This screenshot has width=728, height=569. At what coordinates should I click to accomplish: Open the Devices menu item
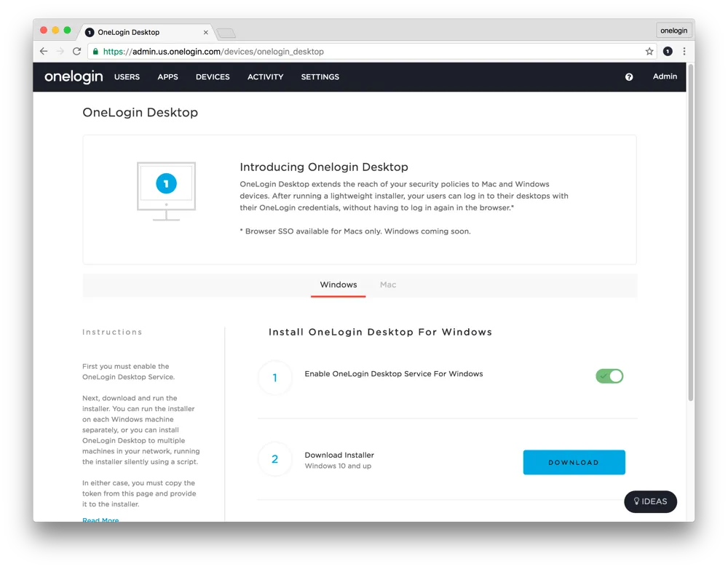213,77
